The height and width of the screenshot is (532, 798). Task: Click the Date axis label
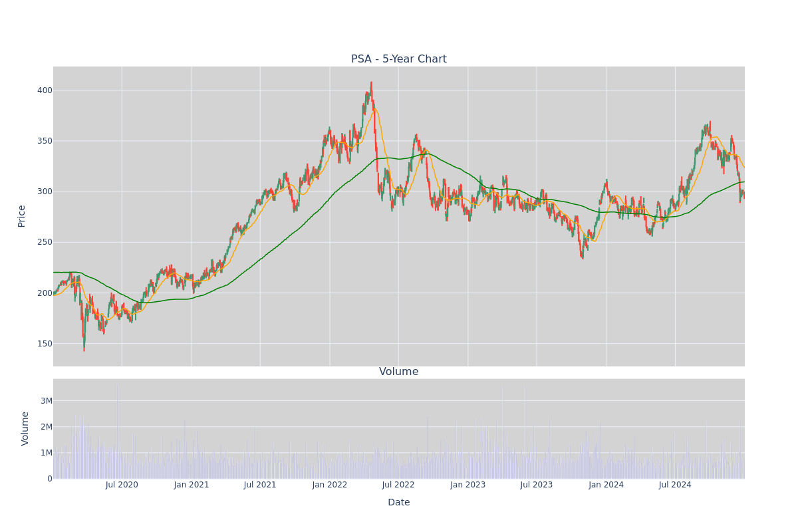[399, 503]
